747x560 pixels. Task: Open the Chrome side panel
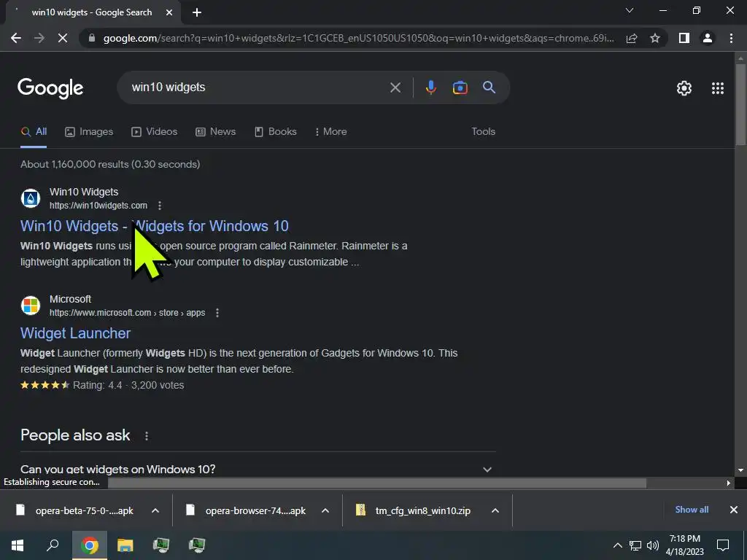click(x=684, y=38)
